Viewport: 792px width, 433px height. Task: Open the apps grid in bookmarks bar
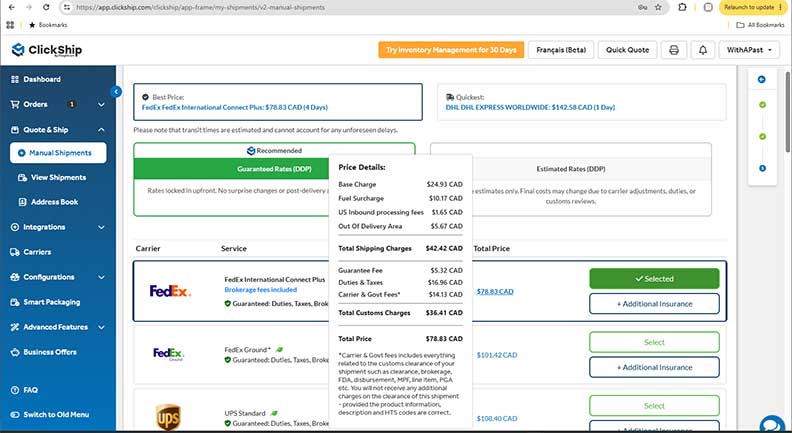point(10,25)
